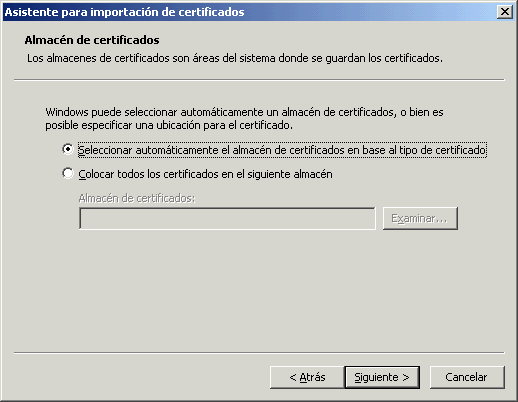Click the greyed 'Almacén de certificados:' field label
Viewport: 518px width, 402px height.
137,198
